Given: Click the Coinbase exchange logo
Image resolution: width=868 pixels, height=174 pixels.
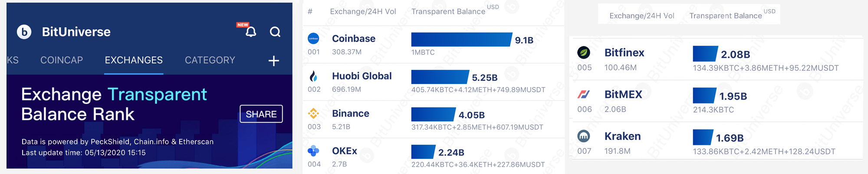Looking at the screenshot, I should (313, 38).
